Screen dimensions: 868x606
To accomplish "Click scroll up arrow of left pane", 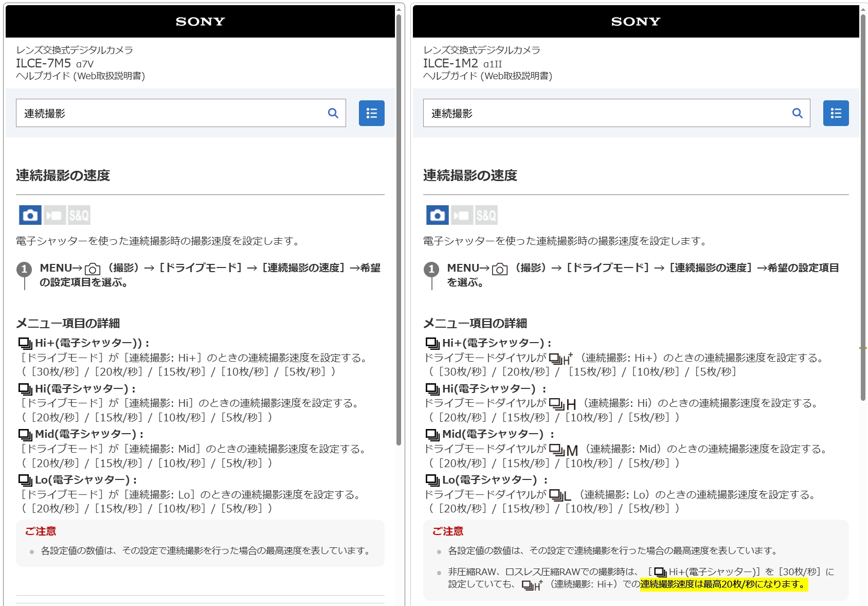I will 399,9.
